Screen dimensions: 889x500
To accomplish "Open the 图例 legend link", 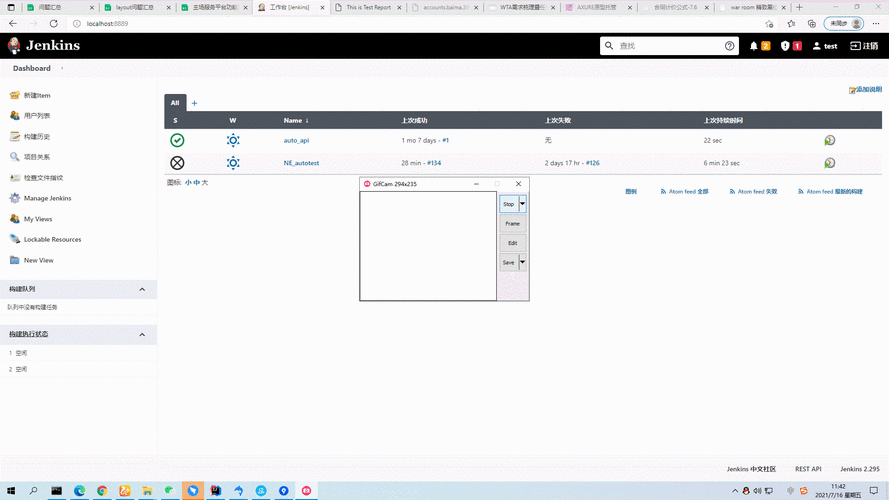I will coord(630,192).
